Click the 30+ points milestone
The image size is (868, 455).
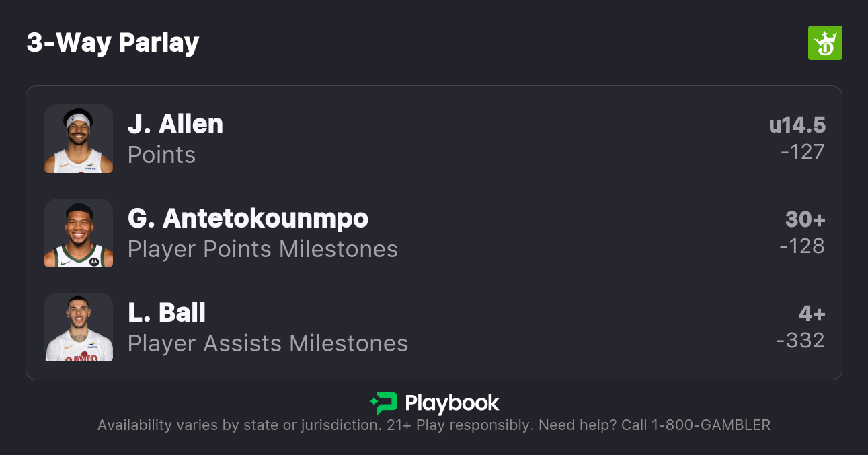(x=805, y=220)
